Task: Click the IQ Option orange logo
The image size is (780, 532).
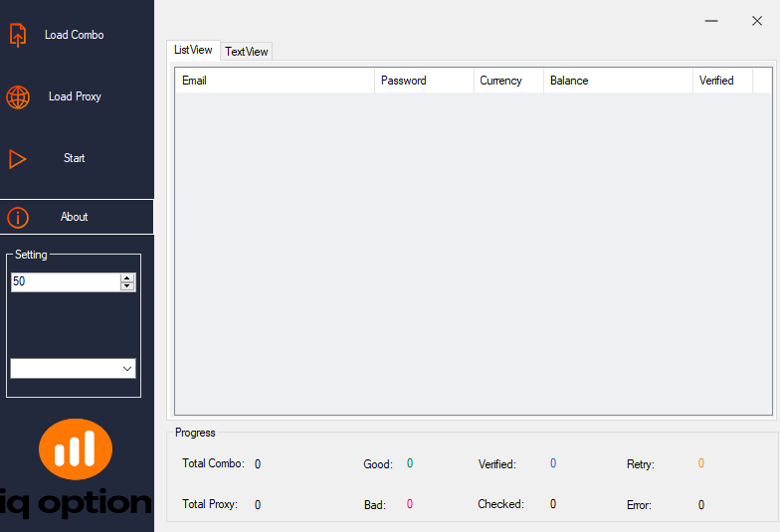Action: click(x=76, y=449)
